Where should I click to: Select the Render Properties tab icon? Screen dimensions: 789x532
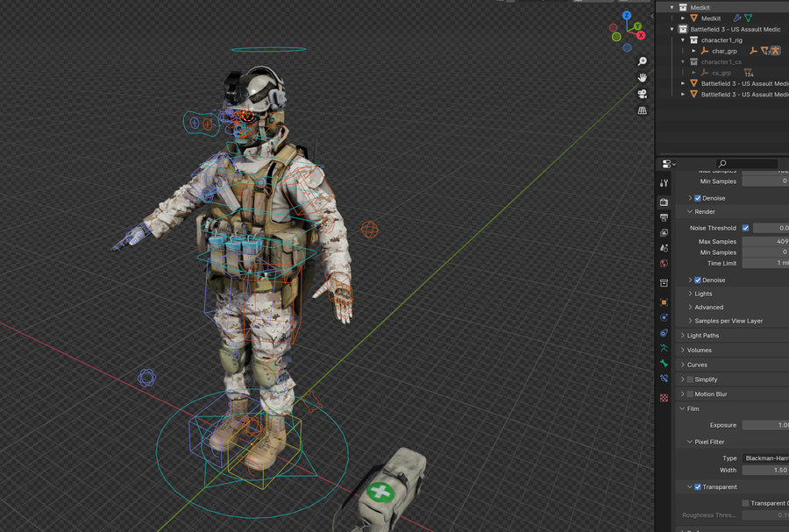(664, 200)
